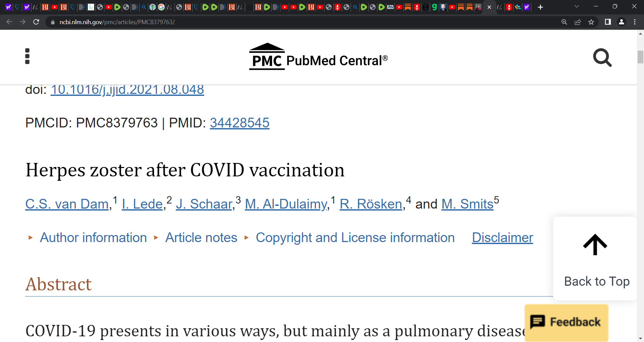The height and width of the screenshot is (342, 644).
Task: Open the PMC three-dot menu
Action: point(27,56)
